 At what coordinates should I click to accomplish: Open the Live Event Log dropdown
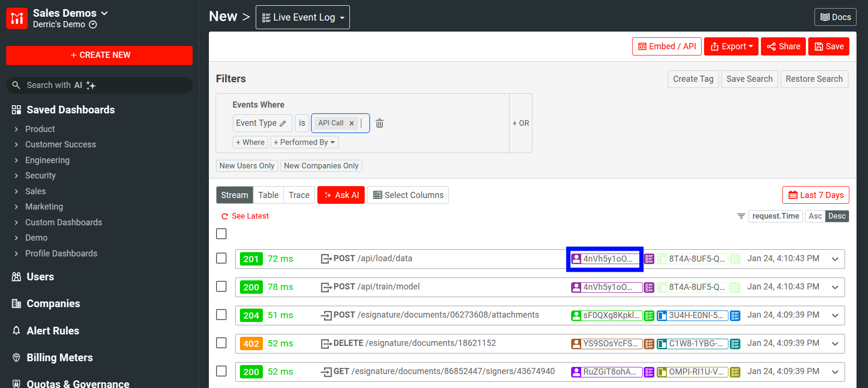[x=303, y=17]
